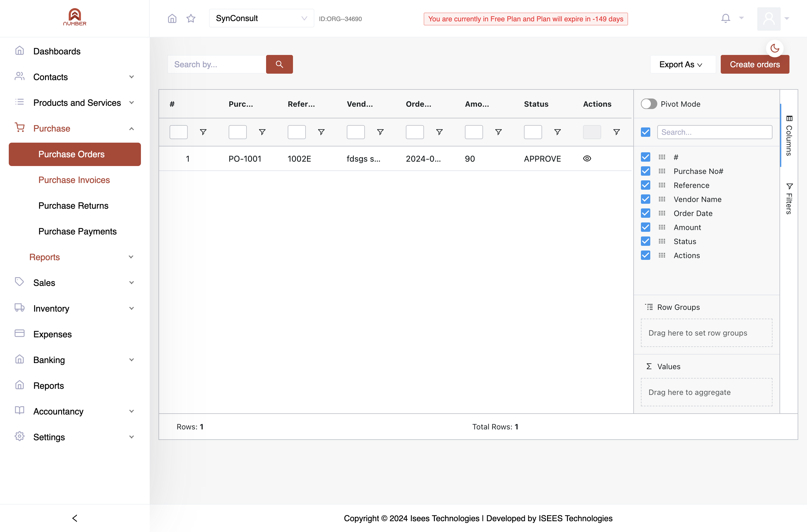807x532 pixels.
Task: Open filter for Order Date column
Action: click(x=439, y=132)
